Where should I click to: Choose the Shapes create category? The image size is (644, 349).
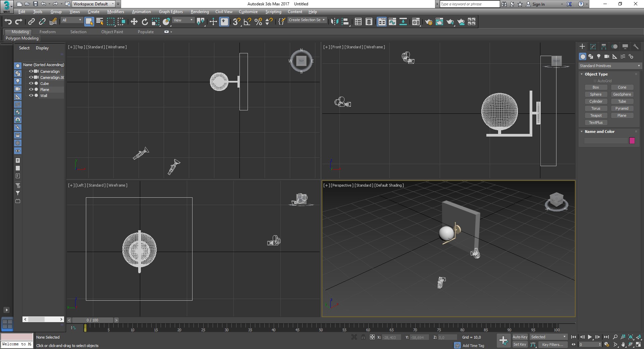[591, 56]
